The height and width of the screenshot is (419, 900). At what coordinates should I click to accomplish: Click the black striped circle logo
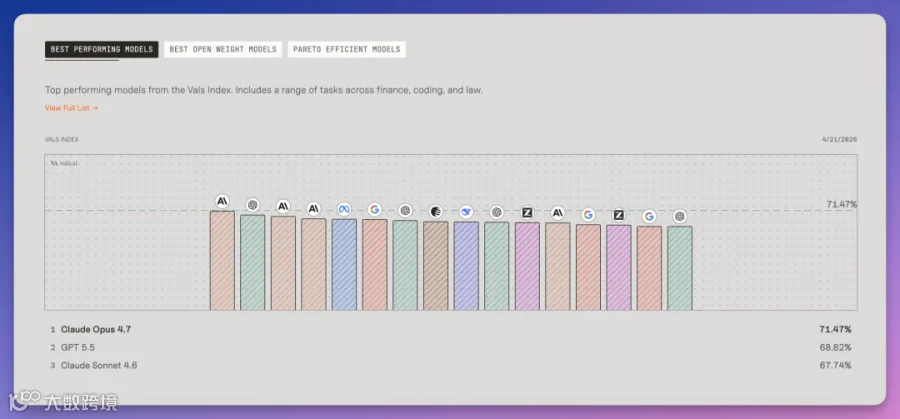436,212
